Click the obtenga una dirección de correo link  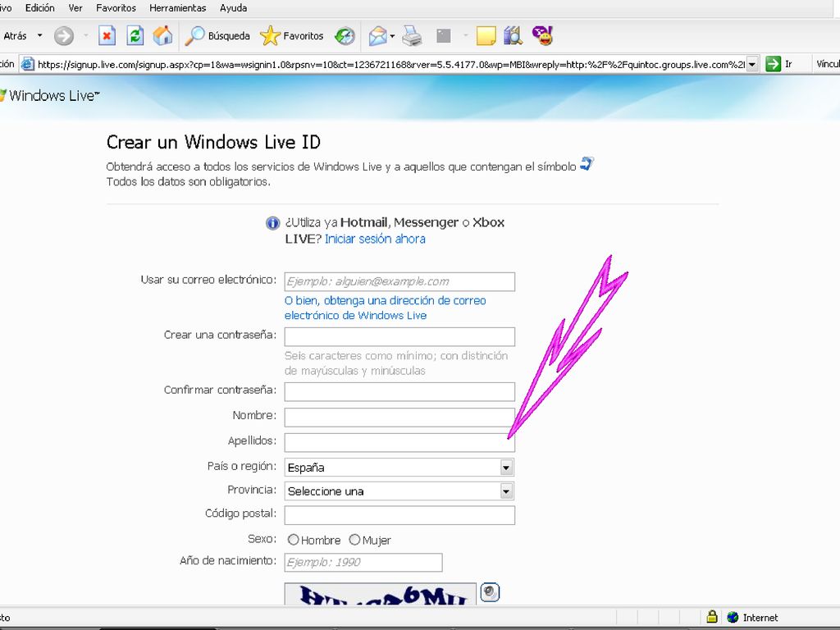pyautogui.click(x=386, y=308)
